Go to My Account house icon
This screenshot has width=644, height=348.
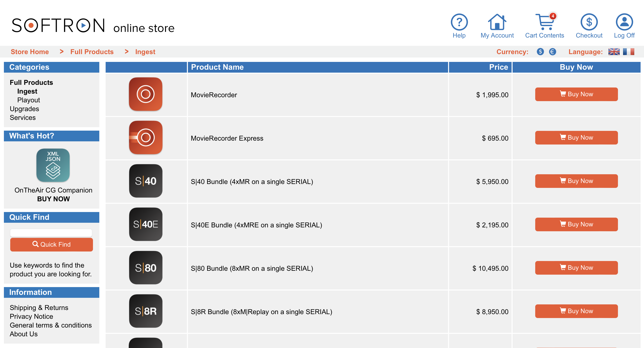[497, 22]
